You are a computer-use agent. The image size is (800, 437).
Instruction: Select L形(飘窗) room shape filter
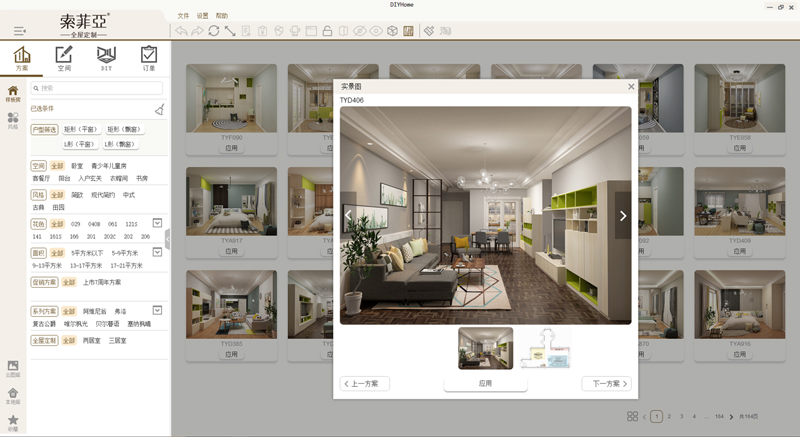pos(120,144)
